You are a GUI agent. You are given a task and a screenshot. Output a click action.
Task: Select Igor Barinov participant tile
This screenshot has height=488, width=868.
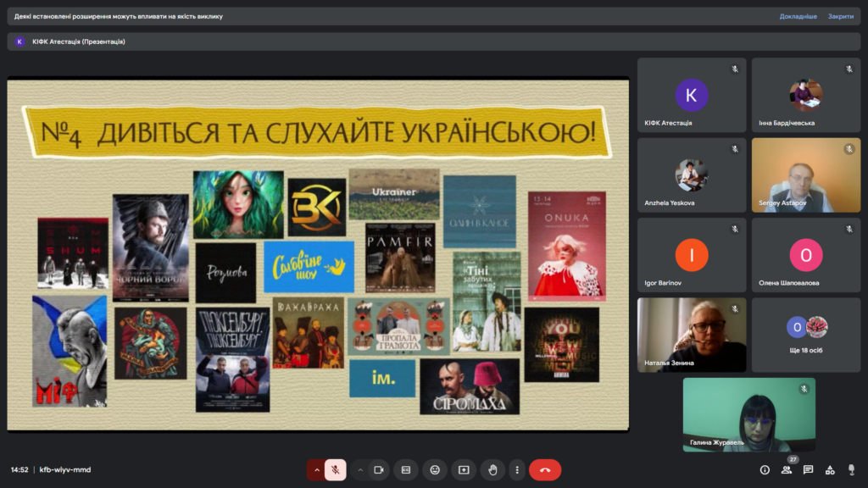coord(692,255)
